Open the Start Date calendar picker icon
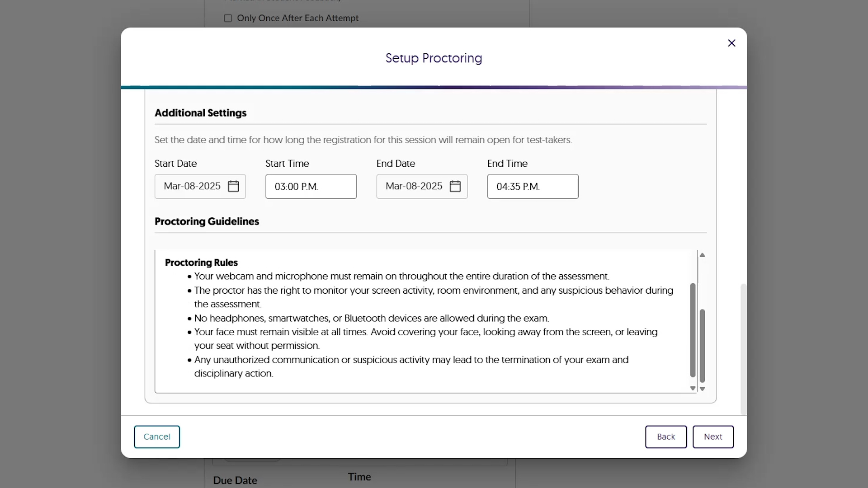 point(233,186)
